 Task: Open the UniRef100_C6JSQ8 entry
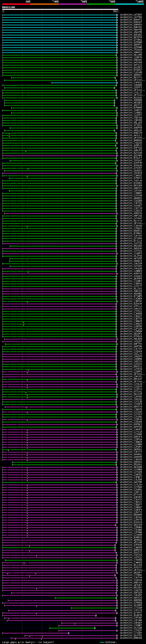point(131,628)
